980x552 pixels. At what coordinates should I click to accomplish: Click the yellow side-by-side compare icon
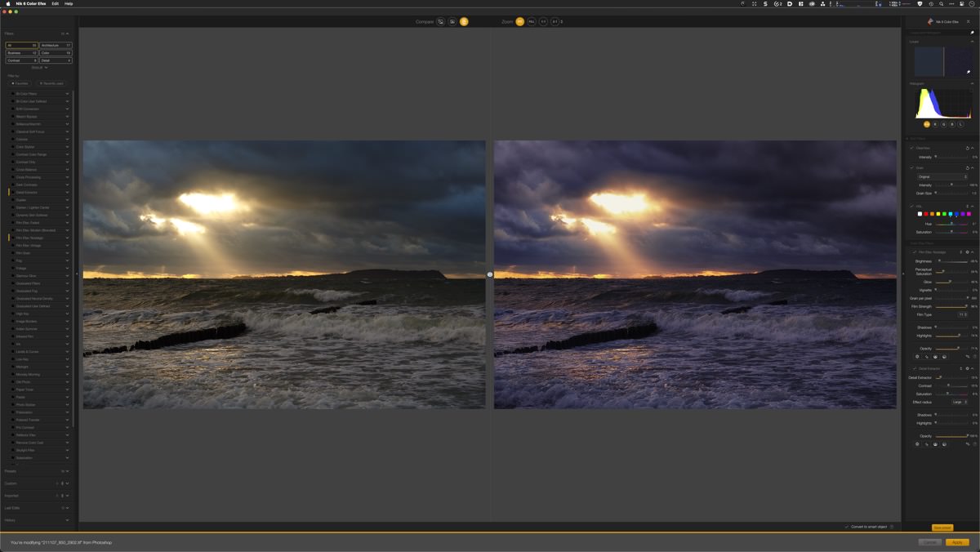click(x=464, y=21)
